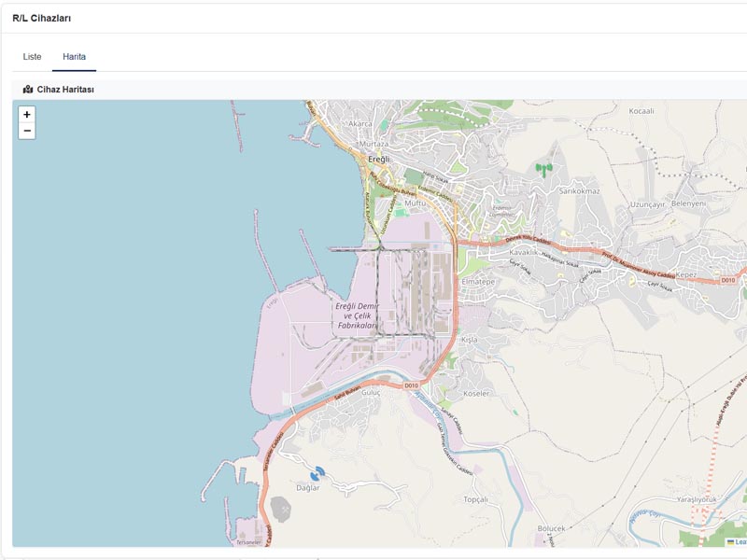
Task: Click the Köseler place label
Action: coord(476,393)
